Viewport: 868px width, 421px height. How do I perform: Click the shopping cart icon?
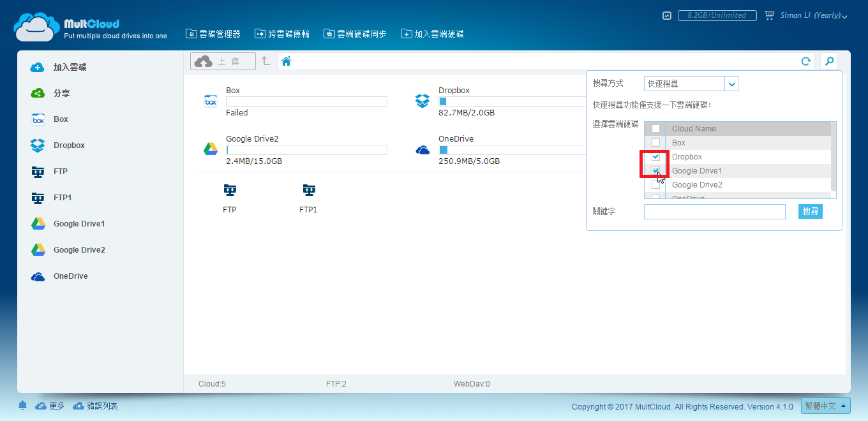(x=769, y=15)
